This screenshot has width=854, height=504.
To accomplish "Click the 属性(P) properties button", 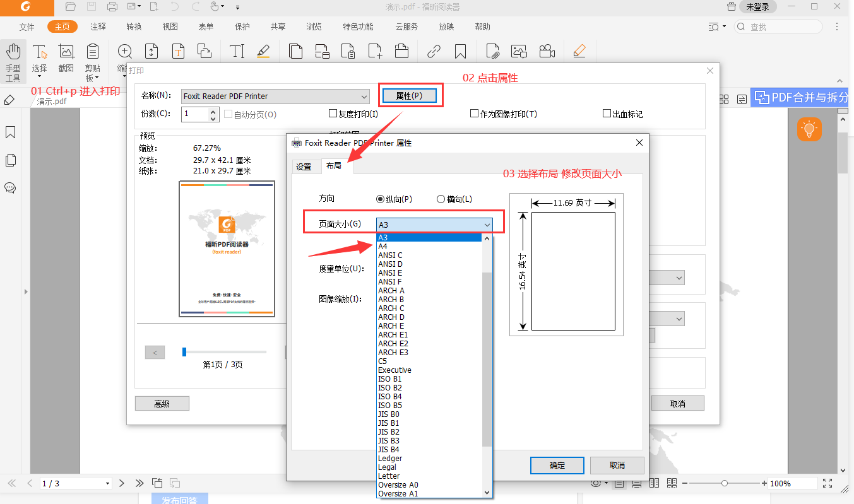I will click(409, 96).
